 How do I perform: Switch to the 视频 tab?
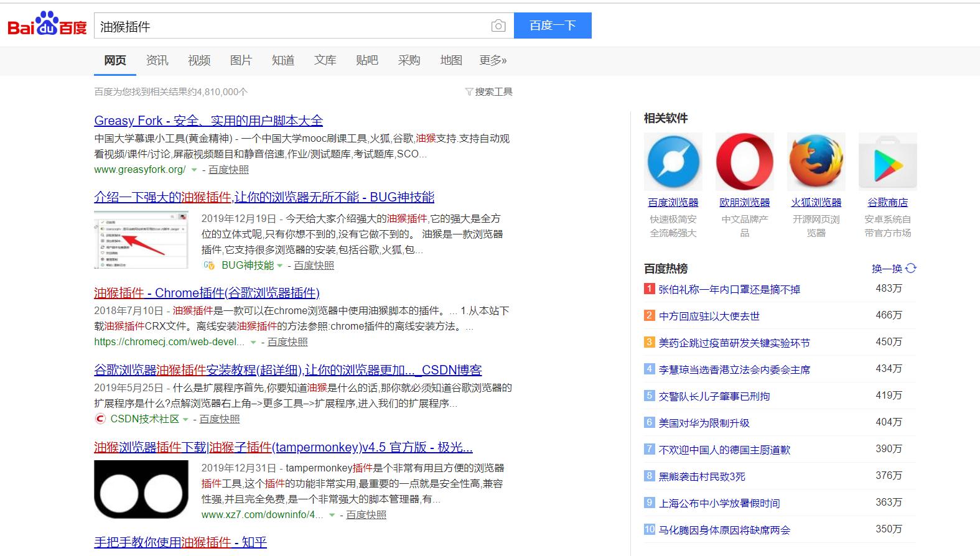(x=199, y=60)
